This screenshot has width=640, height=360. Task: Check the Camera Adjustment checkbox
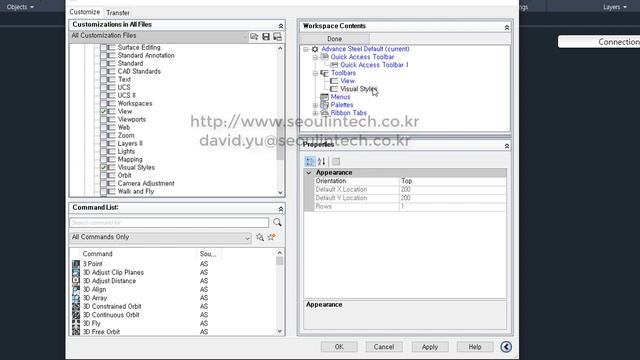(x=103, y=184)
